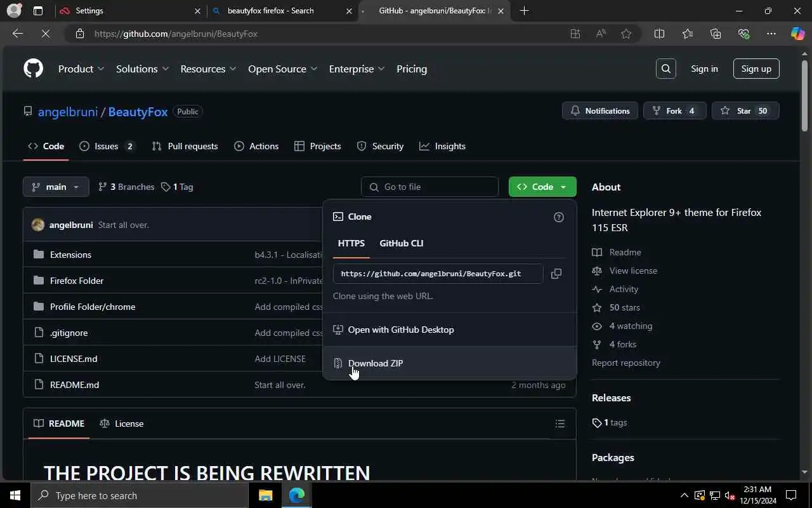Click the clone URL text field

[x=438, y=274]
